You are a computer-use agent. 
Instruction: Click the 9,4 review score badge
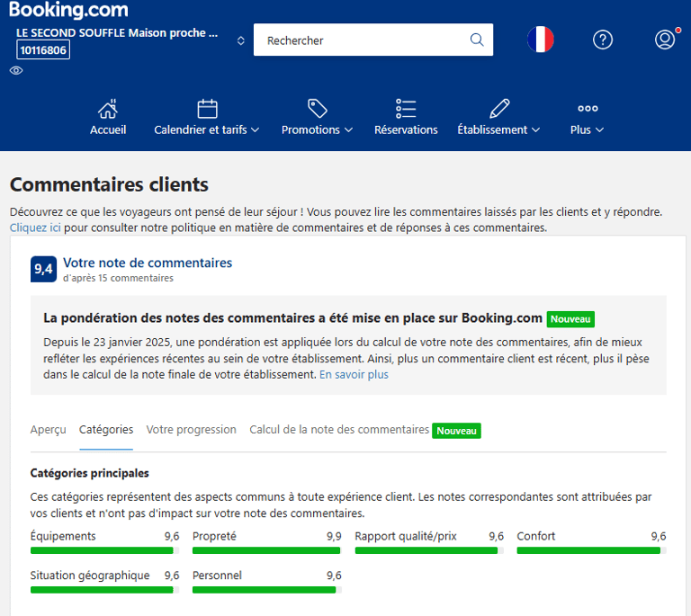coord(43,269)
